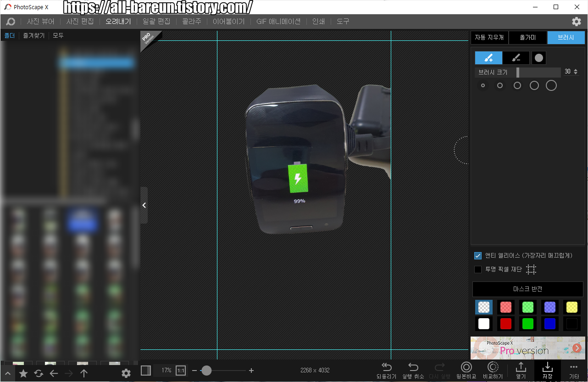Adjust the 브러시 크기 slider

(518, 73)
